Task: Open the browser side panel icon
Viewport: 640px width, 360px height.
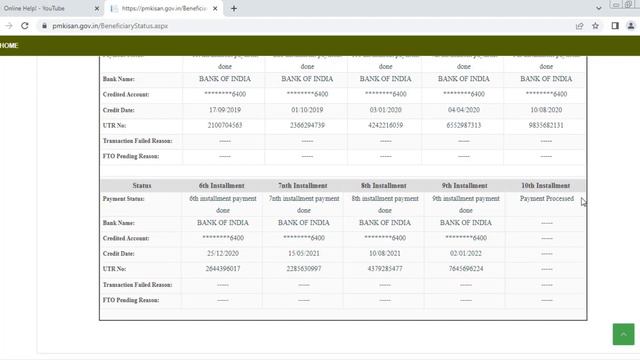Action: (615, 26)
